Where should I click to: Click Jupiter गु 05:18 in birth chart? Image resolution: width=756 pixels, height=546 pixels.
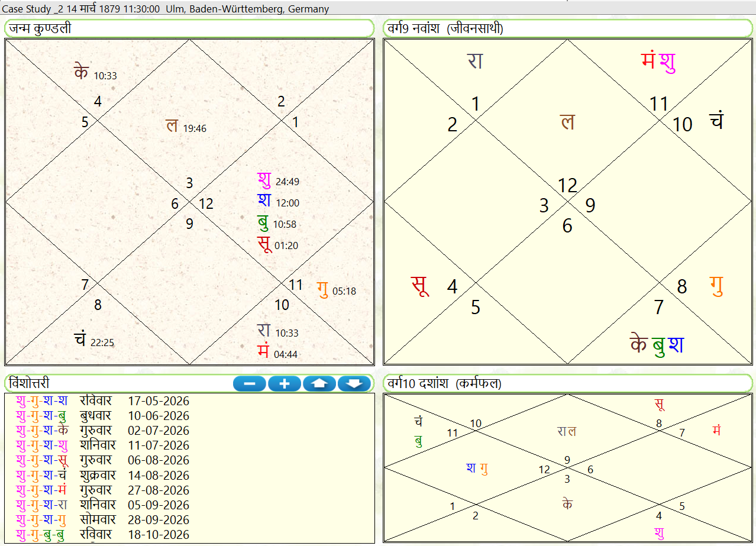[336, 289]
